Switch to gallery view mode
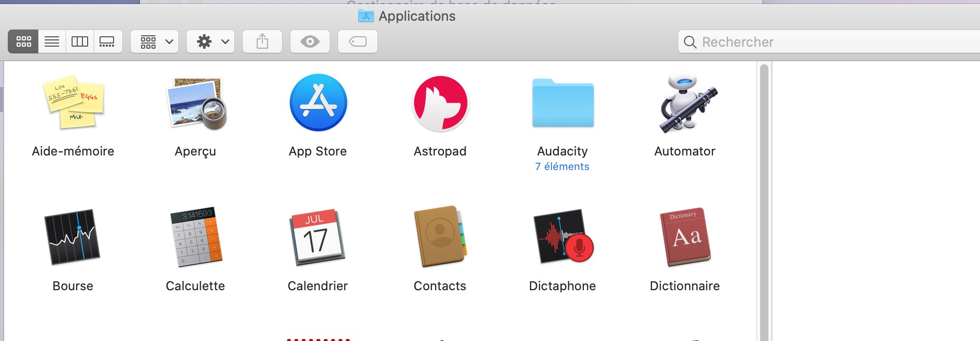This screenshot has height=341, width=980. (x=107, y=41)
